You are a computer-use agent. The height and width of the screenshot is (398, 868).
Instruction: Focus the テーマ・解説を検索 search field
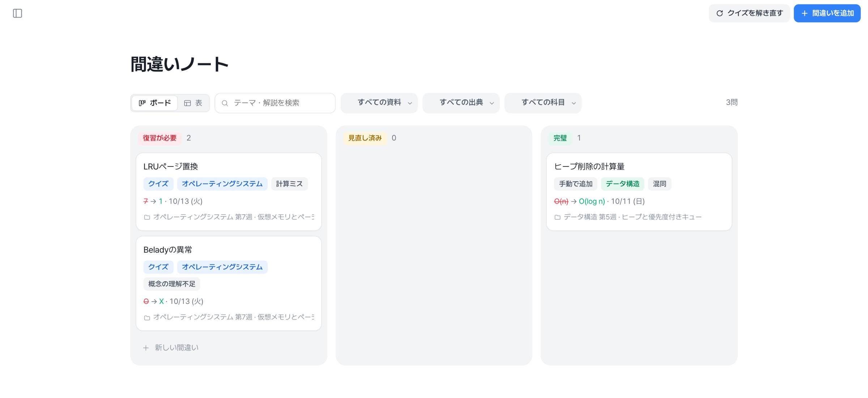click(x=275, y=103)
